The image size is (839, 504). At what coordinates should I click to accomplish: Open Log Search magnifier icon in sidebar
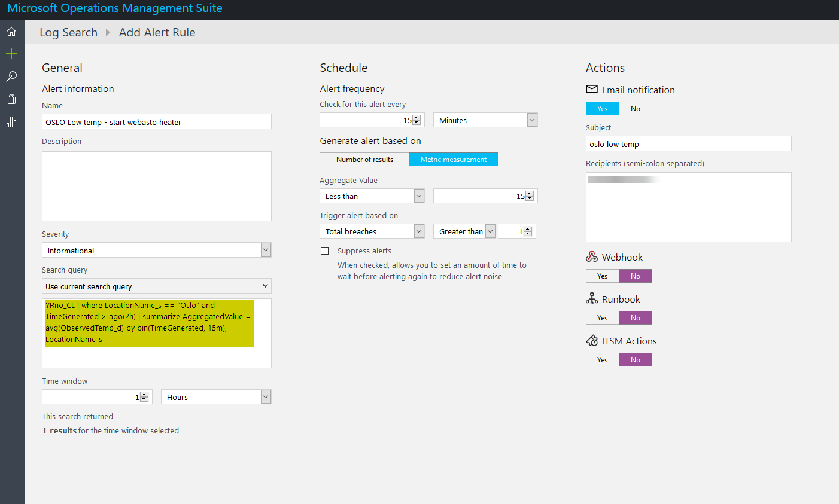pyautogui.click(x=11, y=77)
